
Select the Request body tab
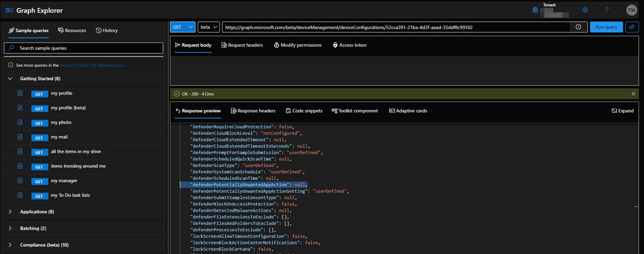pyautogui.click(x=193, y=45)
